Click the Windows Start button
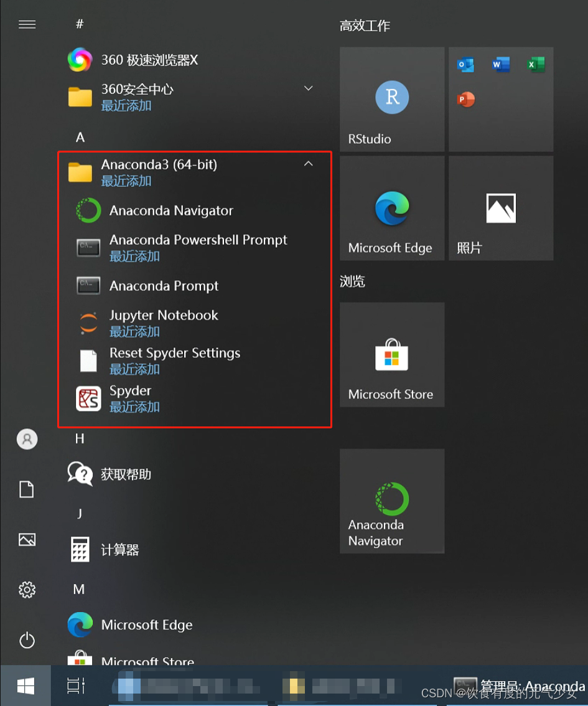 26,686
